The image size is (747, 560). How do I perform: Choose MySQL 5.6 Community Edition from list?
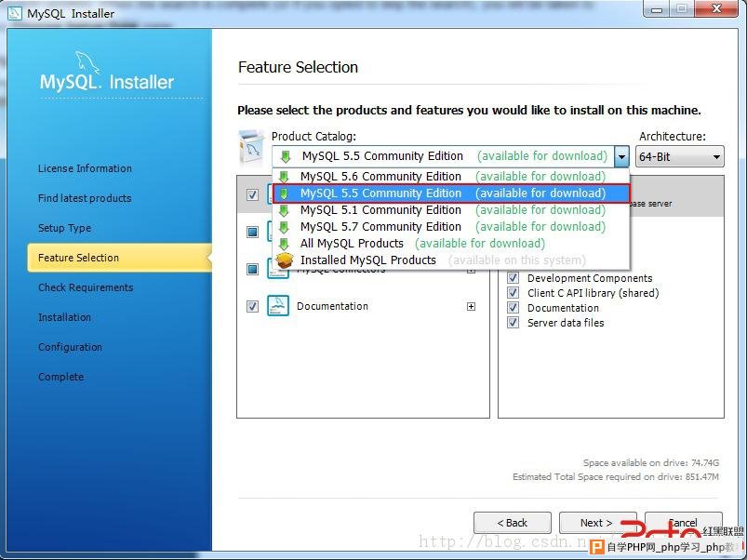click(x=451, y=177)
